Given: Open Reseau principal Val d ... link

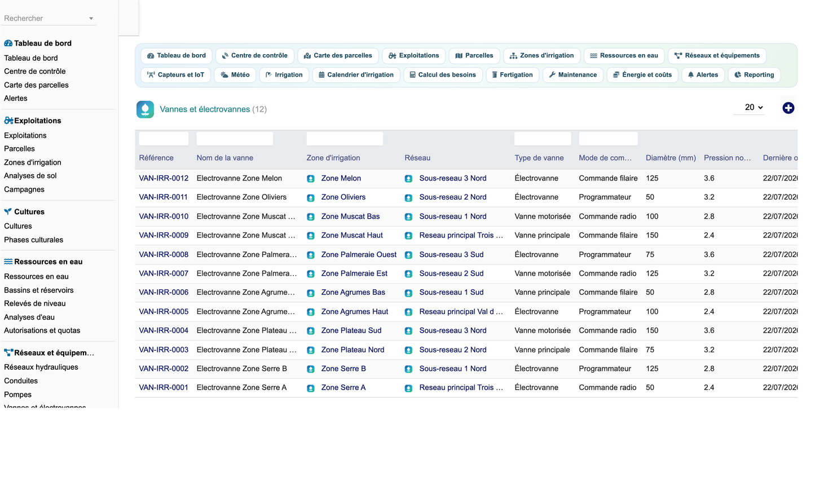Looking at the screenshot, I should (461, 311).
